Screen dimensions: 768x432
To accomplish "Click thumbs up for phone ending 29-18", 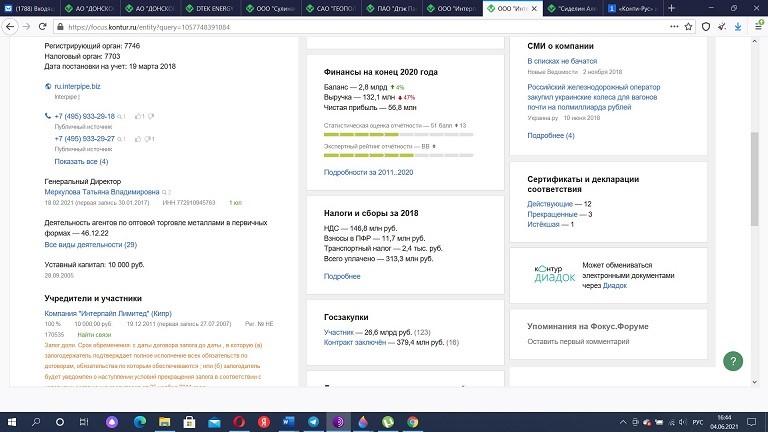I will pos(138,117).
